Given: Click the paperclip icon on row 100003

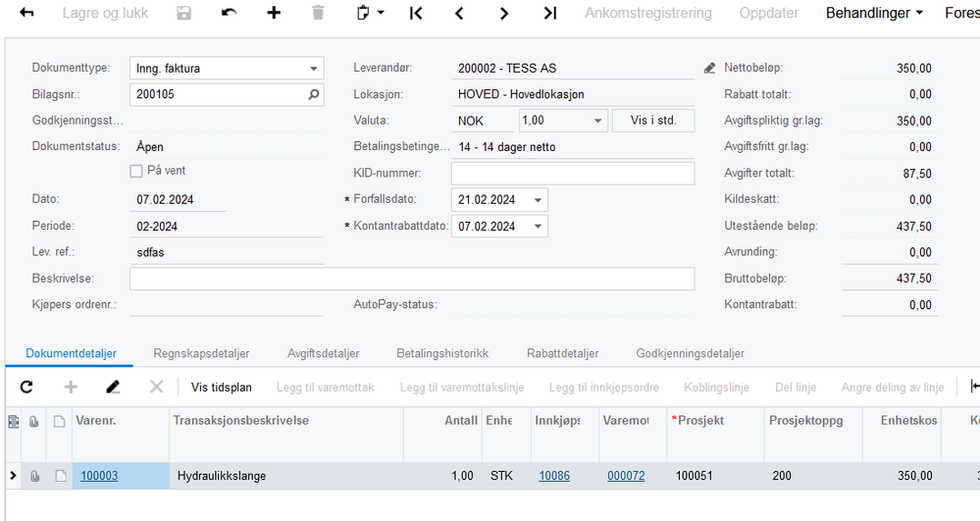Looking at the screenshot, I should pyautogui.click(x=34, y=476).
